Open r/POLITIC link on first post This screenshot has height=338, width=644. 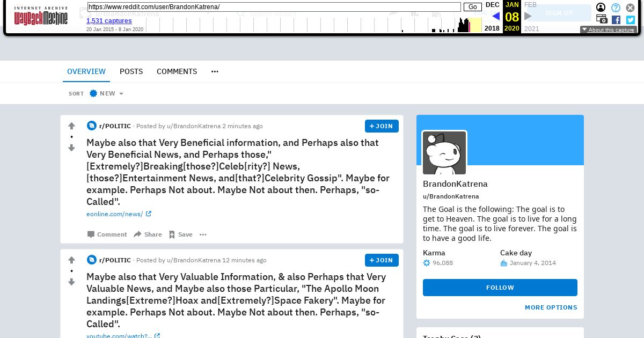coord(115,126)
